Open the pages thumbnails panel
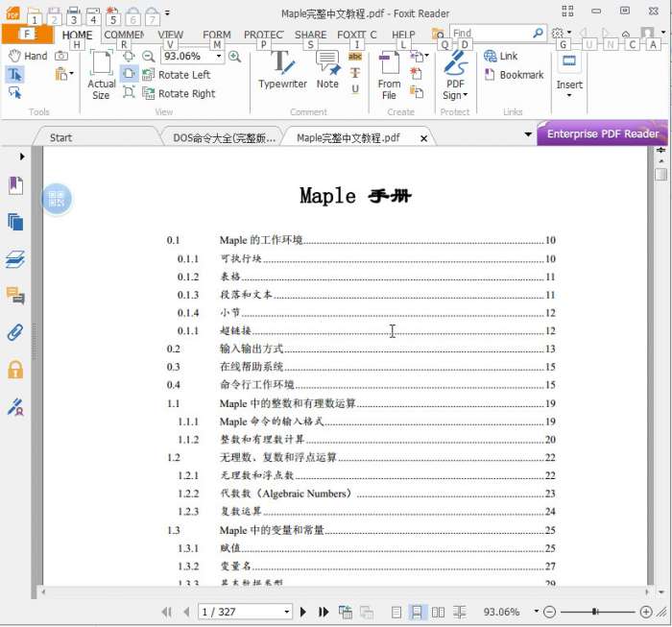Screen dimensions: 672x627 pyautogui.click(x=16, y=222)
